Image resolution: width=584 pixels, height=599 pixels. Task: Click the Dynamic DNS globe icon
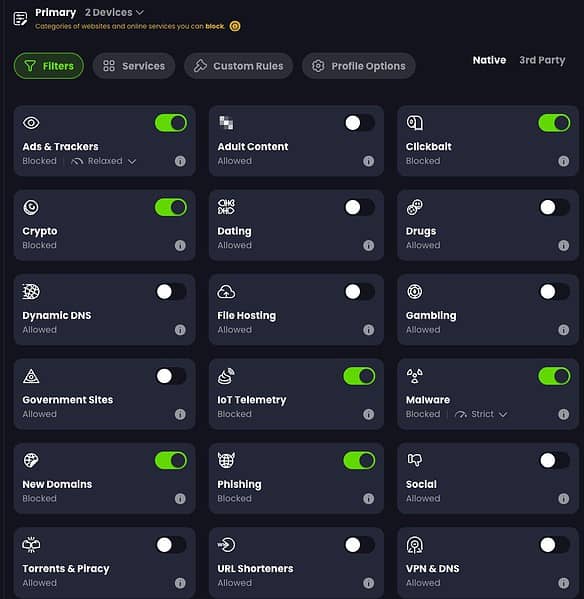(31, 292)
